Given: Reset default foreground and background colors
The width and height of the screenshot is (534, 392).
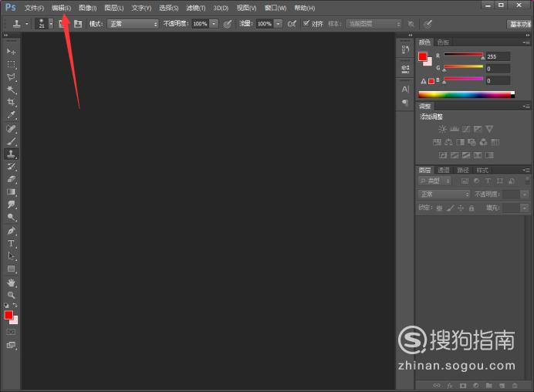Looking at the screenshot, I should [x=6, y=306].
